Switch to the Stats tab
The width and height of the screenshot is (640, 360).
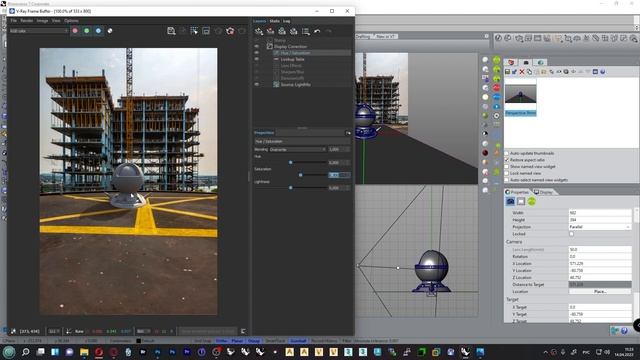coord(275,21)
